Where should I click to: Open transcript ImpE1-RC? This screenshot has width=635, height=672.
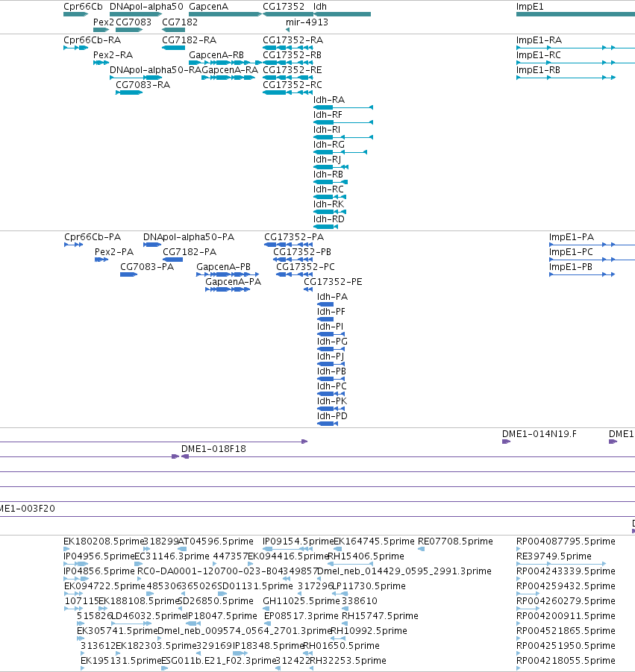point(538,55)
